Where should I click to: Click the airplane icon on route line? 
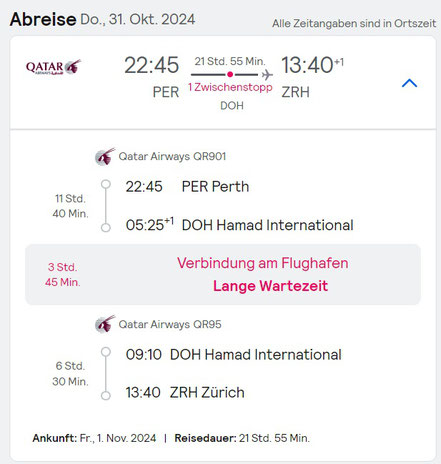(267, 75)
